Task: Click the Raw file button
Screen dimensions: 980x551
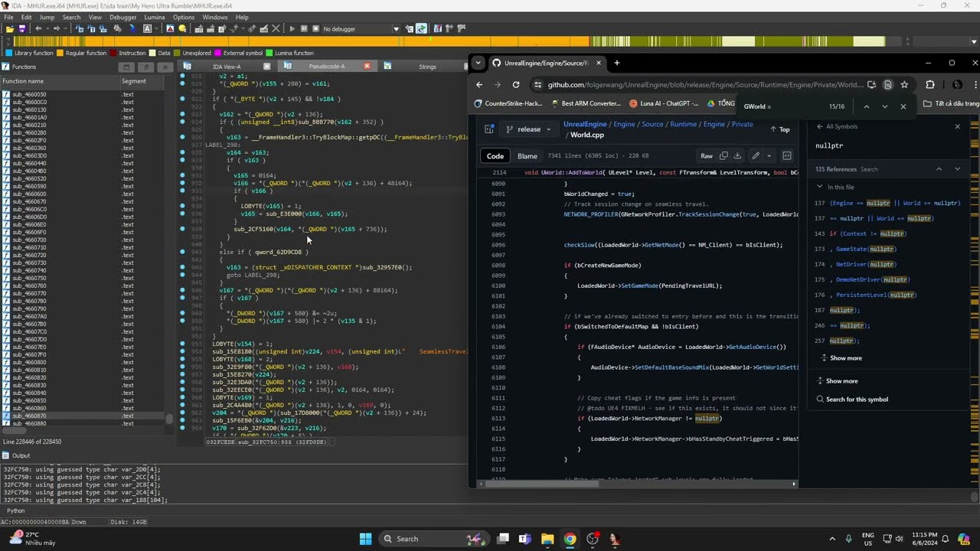Action: pos(706,156)
